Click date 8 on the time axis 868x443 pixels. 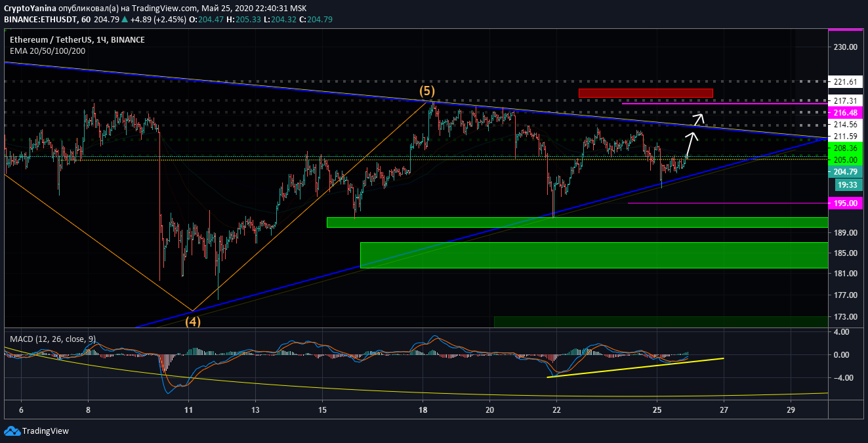click(x=88, y=410)
